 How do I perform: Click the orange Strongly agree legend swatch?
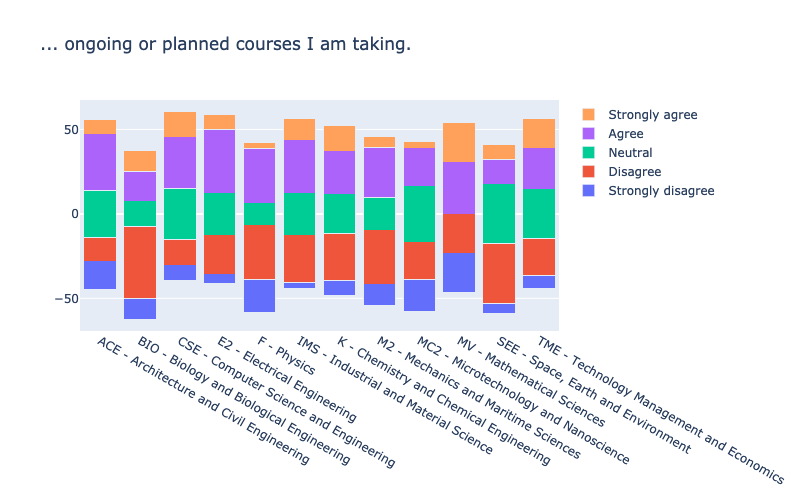(x=588, y=115)
